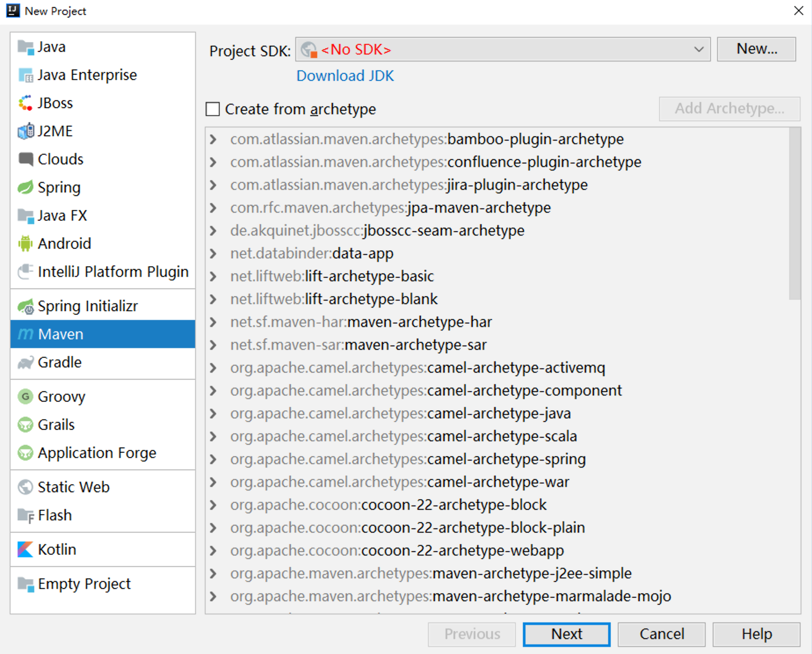Viewport: 812px width, 654px height.
Task: Close the New Project dialog
Action: pyautogui.click(x=798, y=11)
